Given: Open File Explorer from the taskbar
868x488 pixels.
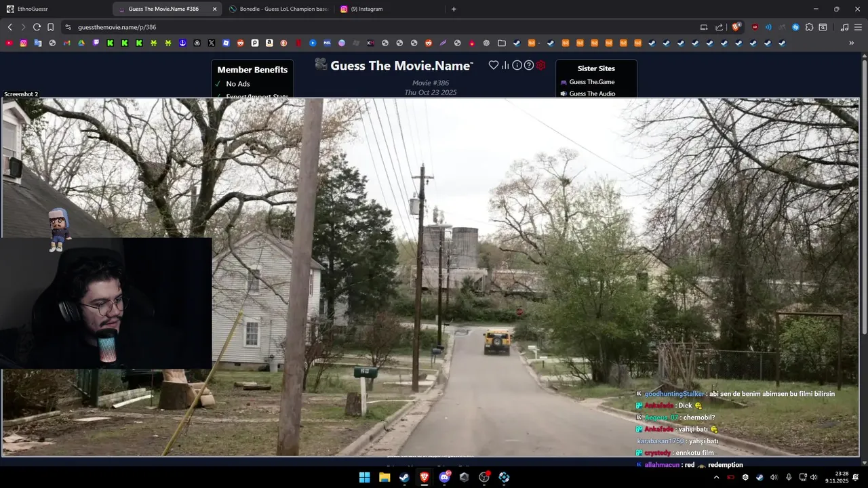Looking at the screenshot, I should coord(384,477).
